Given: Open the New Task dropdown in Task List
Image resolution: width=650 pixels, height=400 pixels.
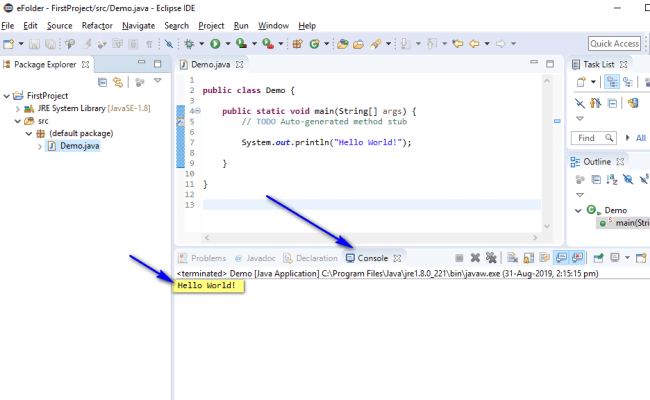Looking at the screenshot, I should (593, 82).
